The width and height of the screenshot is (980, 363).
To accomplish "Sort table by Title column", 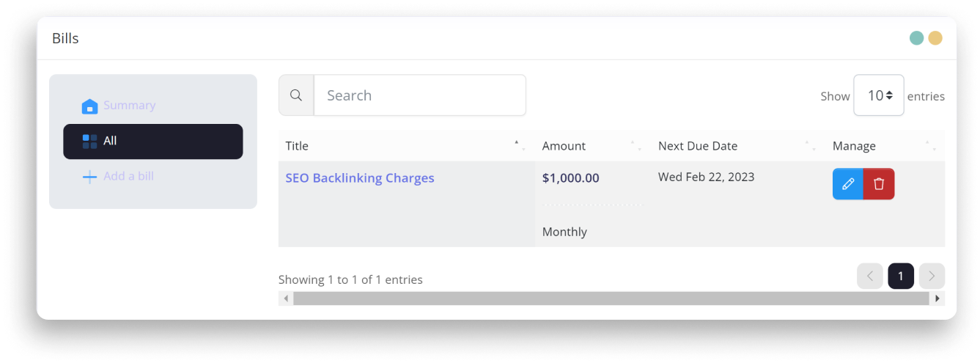I will tap(297, 146).
